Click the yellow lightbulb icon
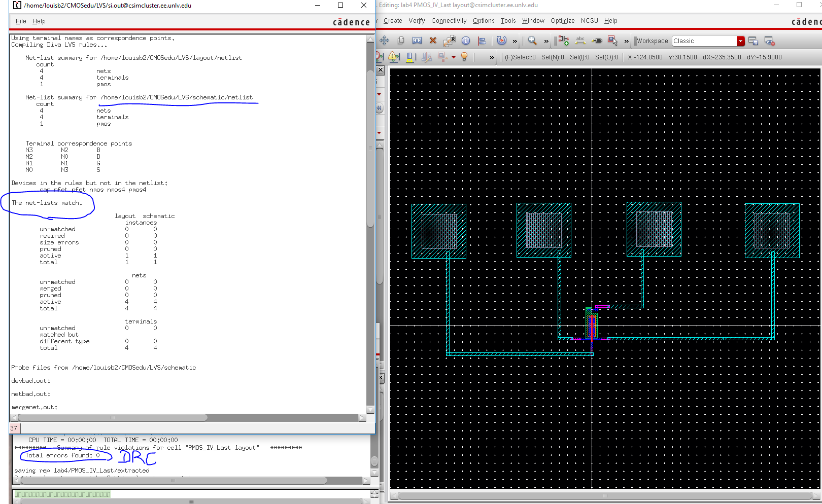Viewport: 822px width, 504px height. coord(464,57)
